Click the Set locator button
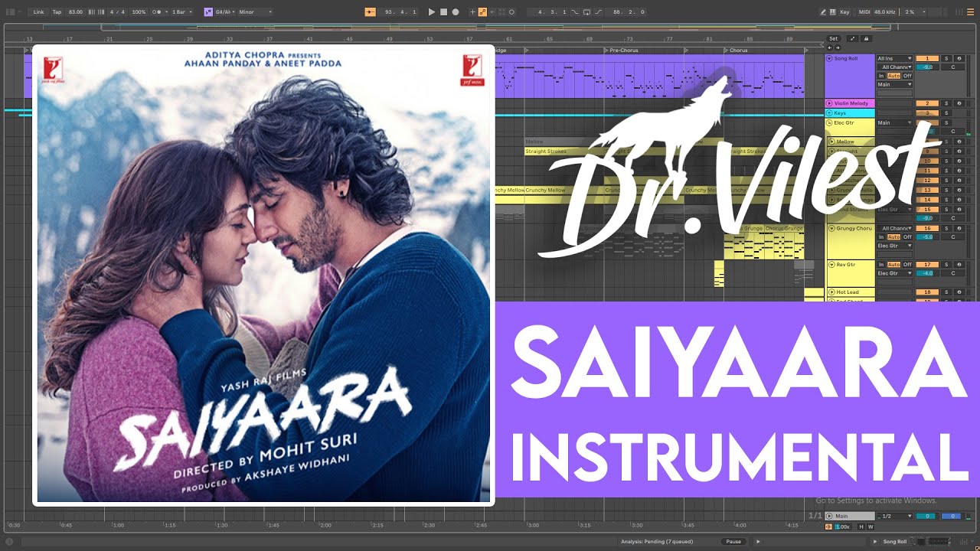 coord(834,39)
